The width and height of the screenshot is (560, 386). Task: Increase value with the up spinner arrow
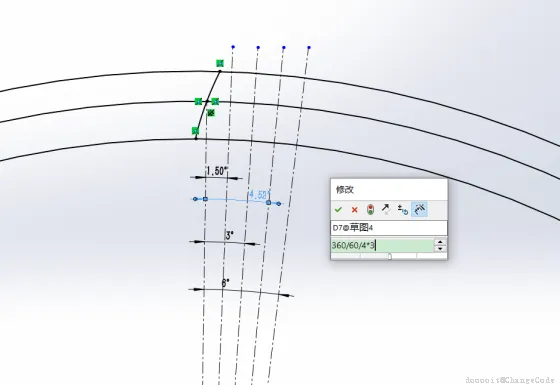pyautogui.click(x=440, y=242)
